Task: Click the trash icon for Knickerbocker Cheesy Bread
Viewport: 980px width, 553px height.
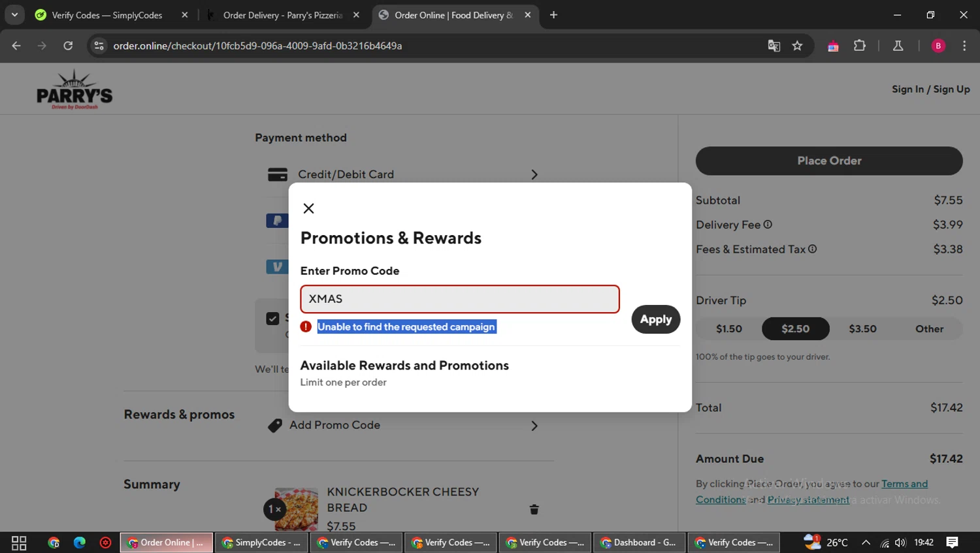Action: [x=534, y=509]
